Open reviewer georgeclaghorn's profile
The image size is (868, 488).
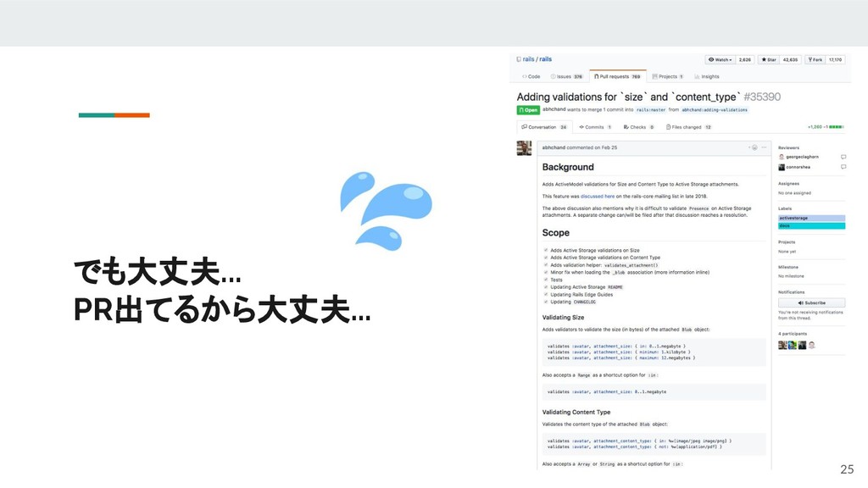click(802, 157)
